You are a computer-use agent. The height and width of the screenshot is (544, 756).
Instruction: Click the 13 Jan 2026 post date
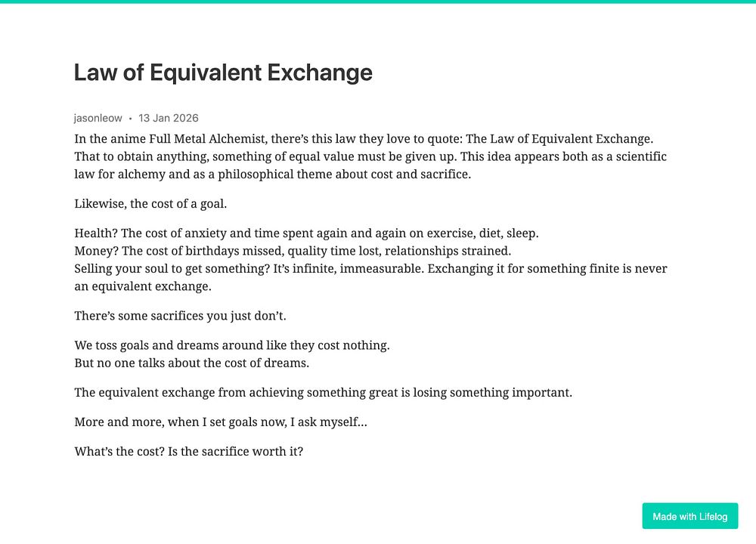tap(169, 118)
